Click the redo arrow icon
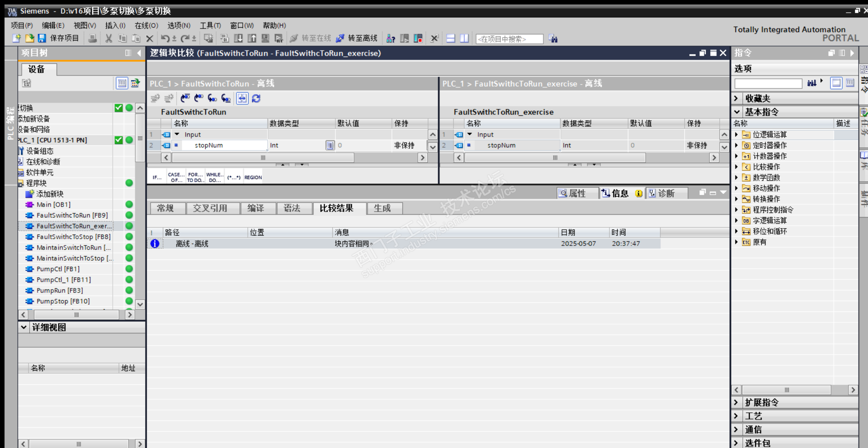 (185, 38)
